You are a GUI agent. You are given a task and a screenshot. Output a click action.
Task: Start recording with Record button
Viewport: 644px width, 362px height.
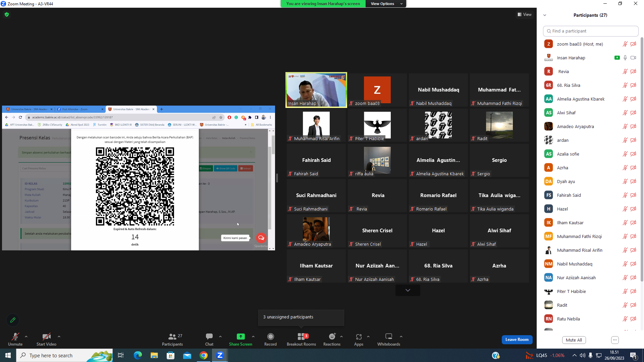(x=270, y=339)
